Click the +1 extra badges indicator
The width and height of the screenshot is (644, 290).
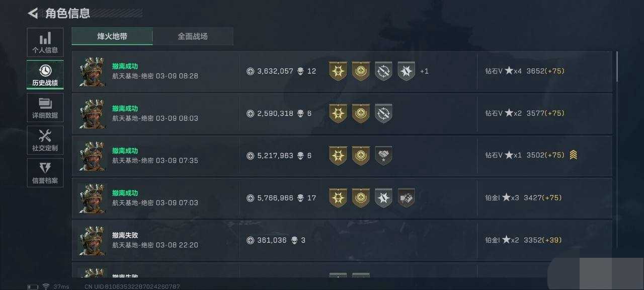(424, 71)
